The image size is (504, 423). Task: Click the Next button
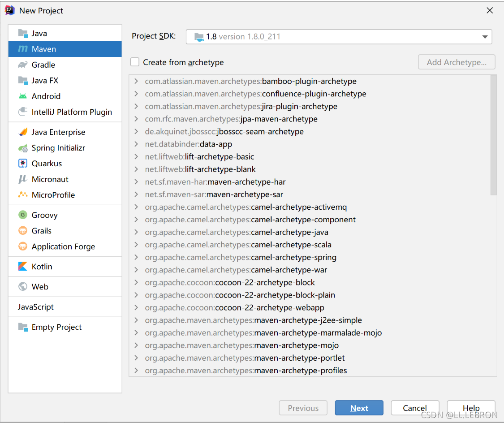pos(359,408)
